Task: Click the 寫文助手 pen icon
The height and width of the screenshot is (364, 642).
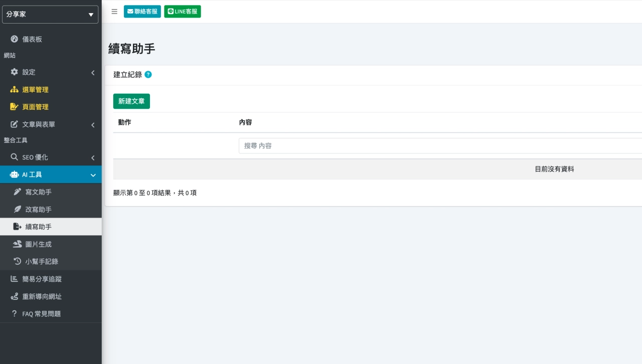Action: pos(18,192)
